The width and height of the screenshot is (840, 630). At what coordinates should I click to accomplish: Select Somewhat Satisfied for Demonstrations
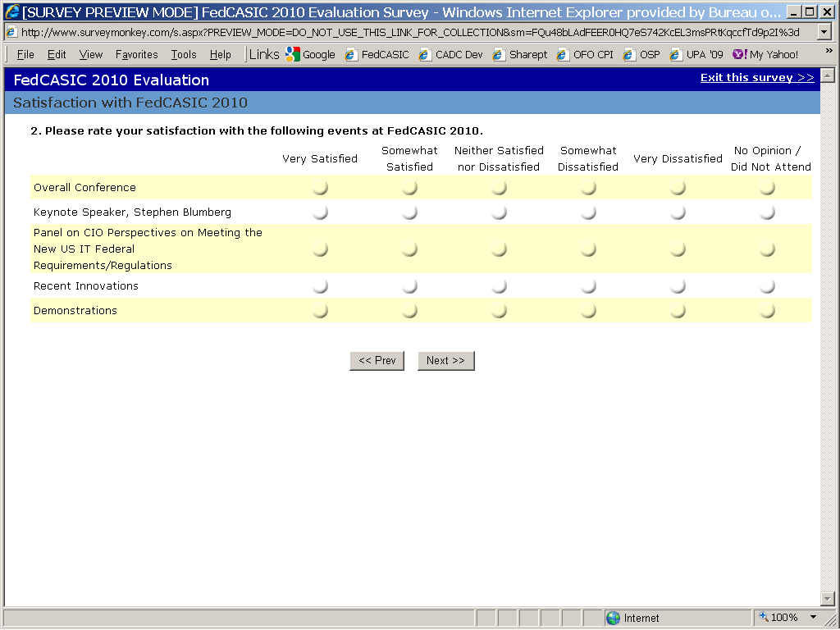(410, 311)
